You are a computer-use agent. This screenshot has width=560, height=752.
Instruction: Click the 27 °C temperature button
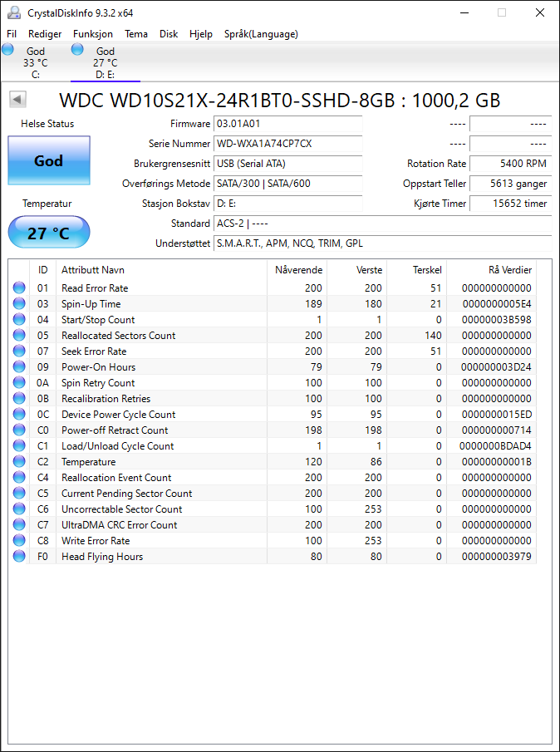coord(49,233)
